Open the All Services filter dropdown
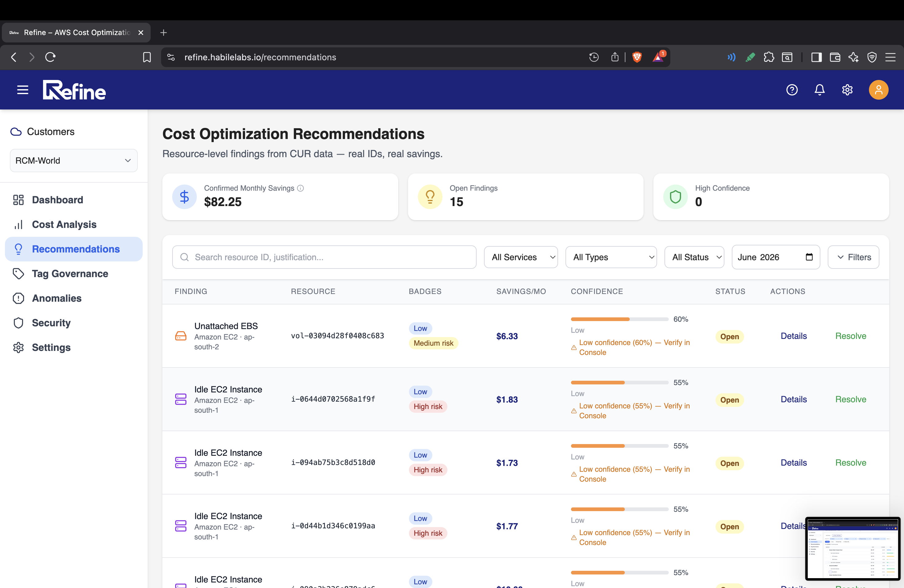Image resolution: width=904 pixels, height=588 pixels. [521, 257]
